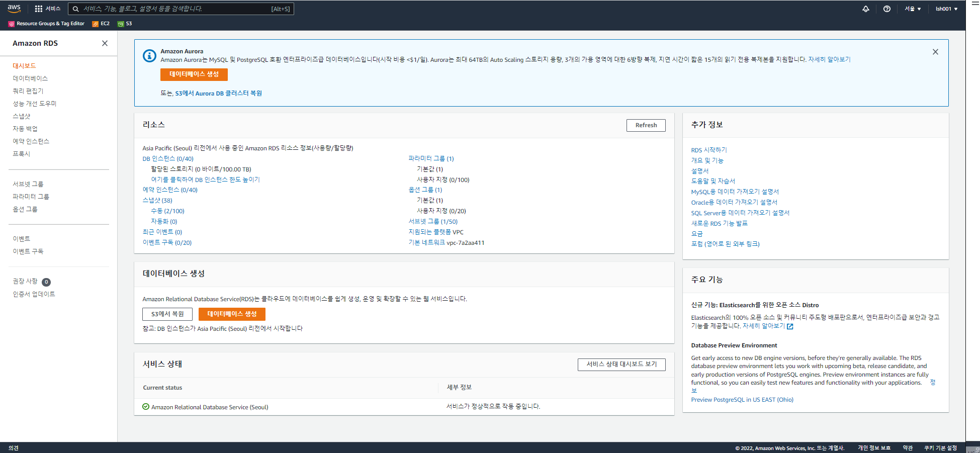
Task: Open 이벤트 구독 in the sidebar
Action: pyautogui.click(x=28, y=251)
